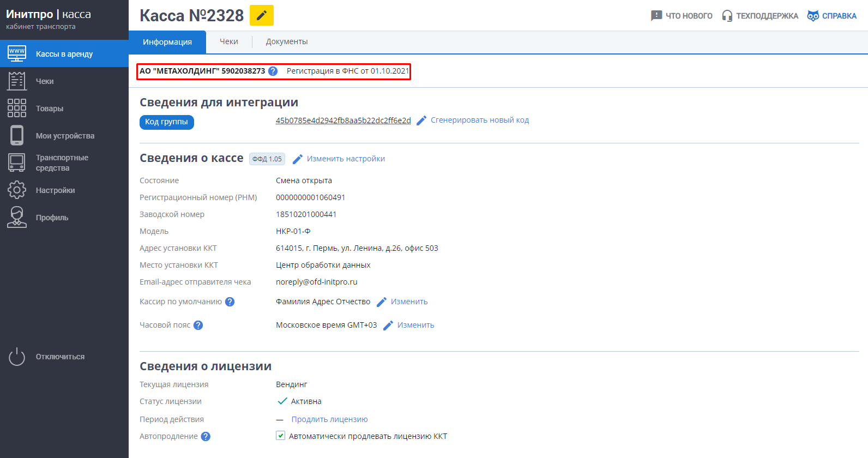Click АО "МЕТАХОЛДИНГ" 5902038273 company name
Viewport: 868px width, 458px height.
(202, 71)
